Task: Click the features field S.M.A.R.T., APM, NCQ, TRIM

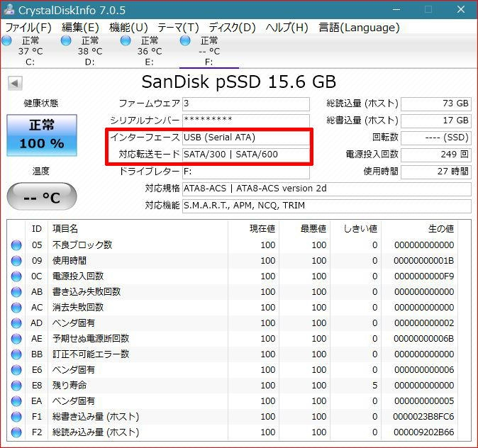Action: [327, 206]
